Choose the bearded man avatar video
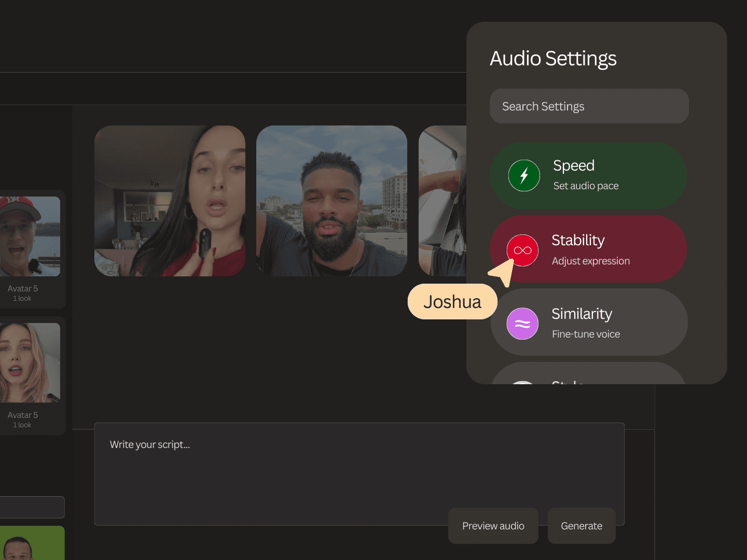The image size is (747, 560). (x=331, y=201)
